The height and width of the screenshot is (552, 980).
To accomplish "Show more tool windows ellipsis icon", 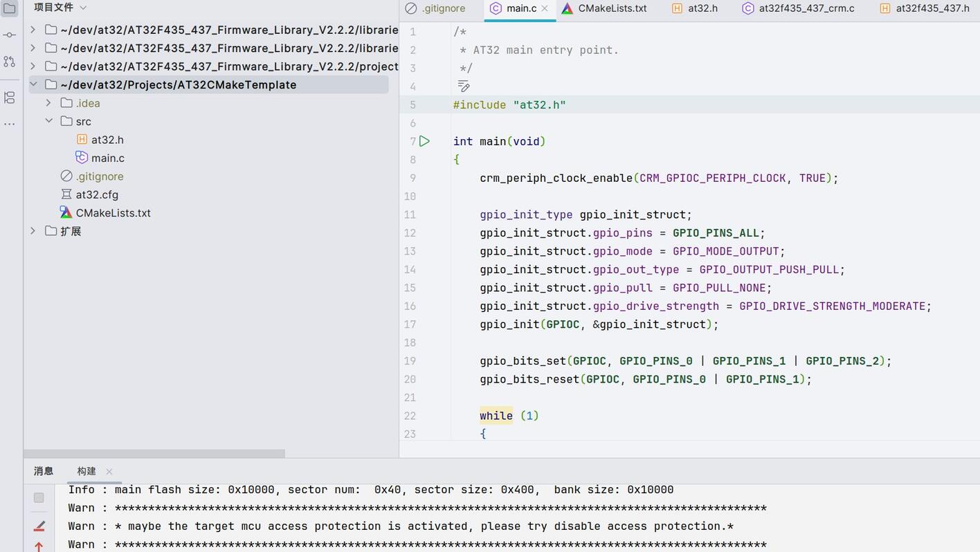I will click(x=9, y=125).
